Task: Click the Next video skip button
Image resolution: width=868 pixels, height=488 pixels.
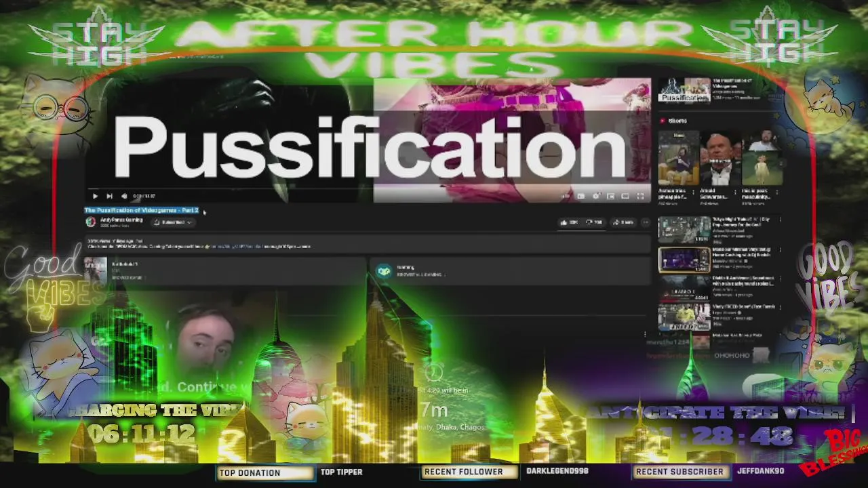Action: pos(109,197)
